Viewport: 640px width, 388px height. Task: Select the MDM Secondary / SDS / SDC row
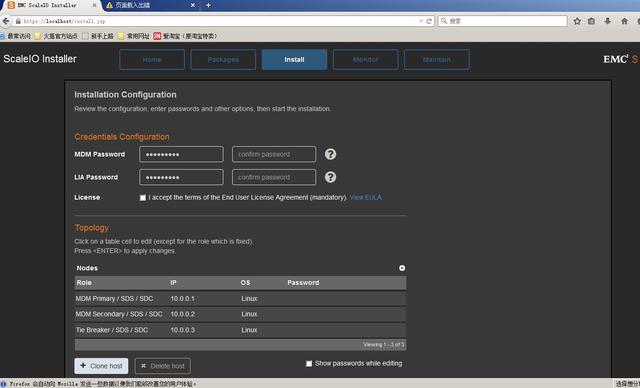coord(240,314)
